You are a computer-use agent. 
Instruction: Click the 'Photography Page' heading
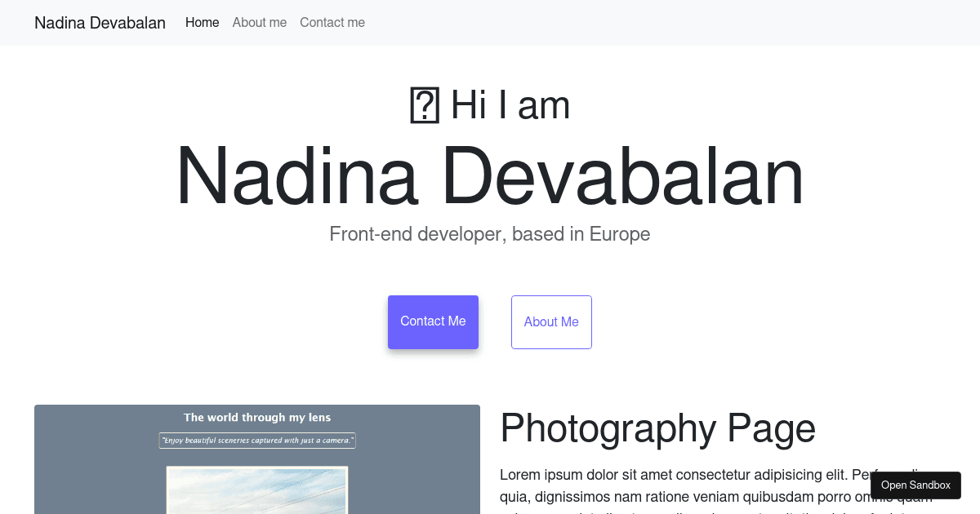click(657, 428)
